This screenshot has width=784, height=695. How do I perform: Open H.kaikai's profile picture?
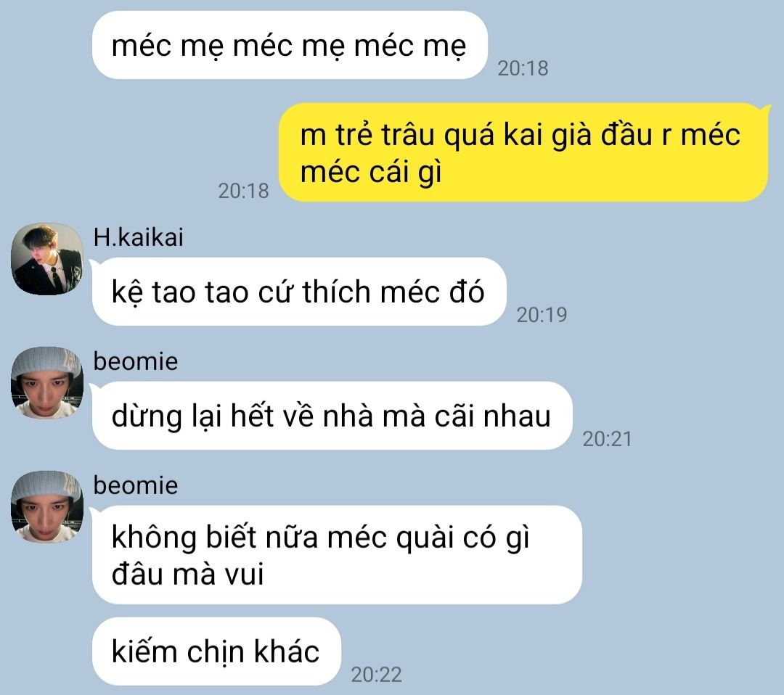click(47, 259)
